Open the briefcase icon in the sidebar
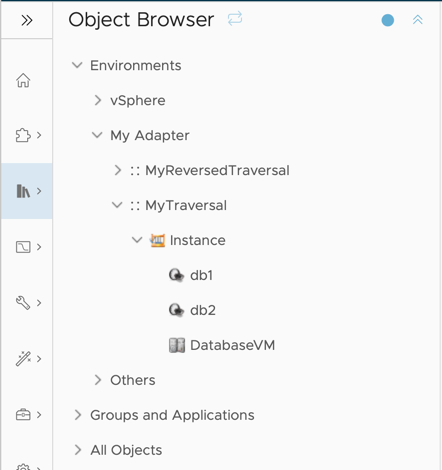 tap(23, 415)
